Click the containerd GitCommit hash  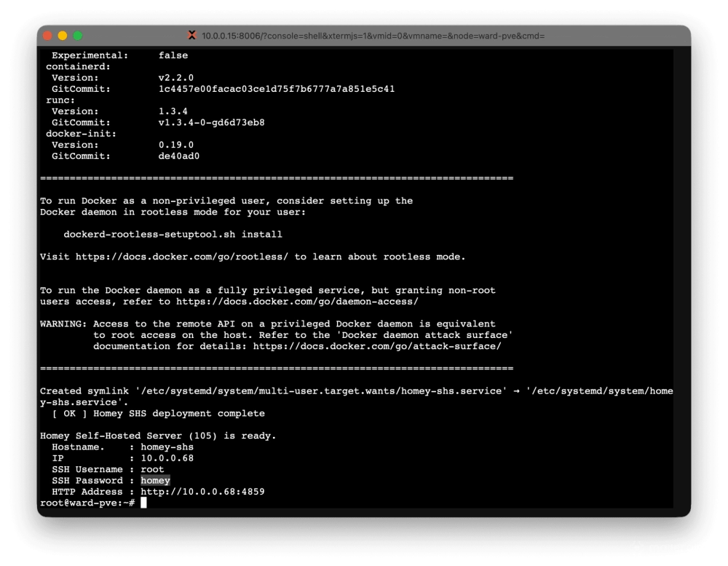click(x=277, y=89)
